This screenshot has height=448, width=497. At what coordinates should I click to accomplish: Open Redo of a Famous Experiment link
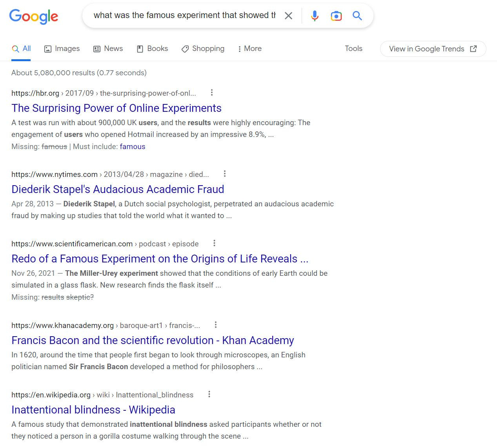(160, 259)
